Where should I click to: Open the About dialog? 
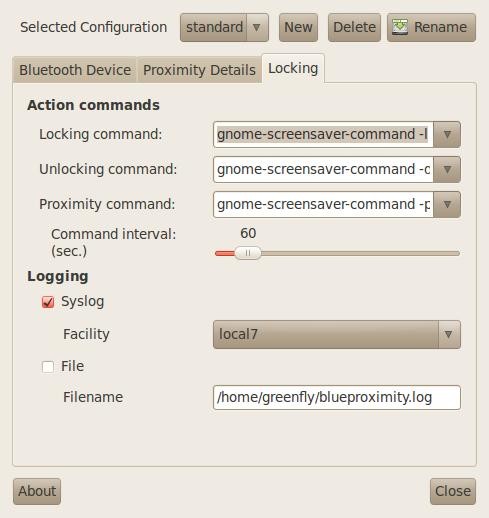pyautogui.click(x=37, y=491)
